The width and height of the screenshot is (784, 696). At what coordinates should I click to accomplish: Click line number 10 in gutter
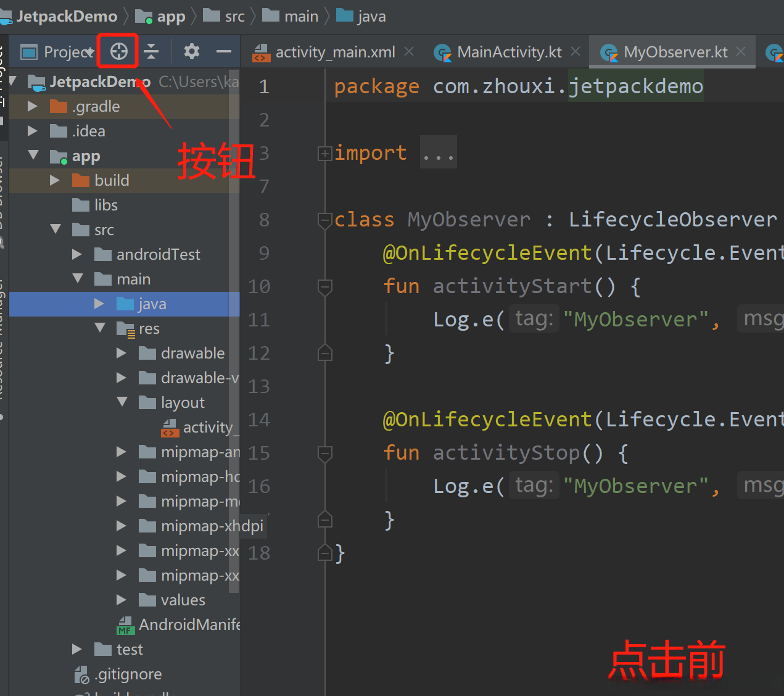(x=259, y=286)
